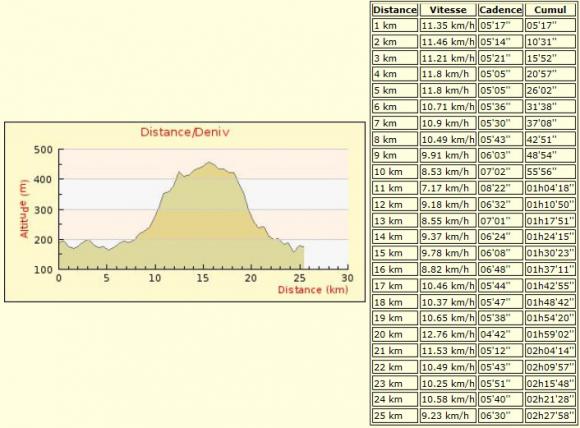
Task: Select the 9.91 km/h speed cell
Action: point(448,155)
